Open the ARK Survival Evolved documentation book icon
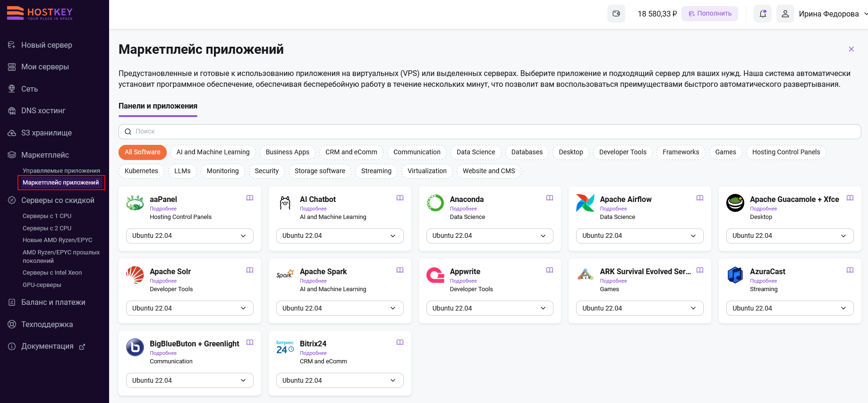 700,270
